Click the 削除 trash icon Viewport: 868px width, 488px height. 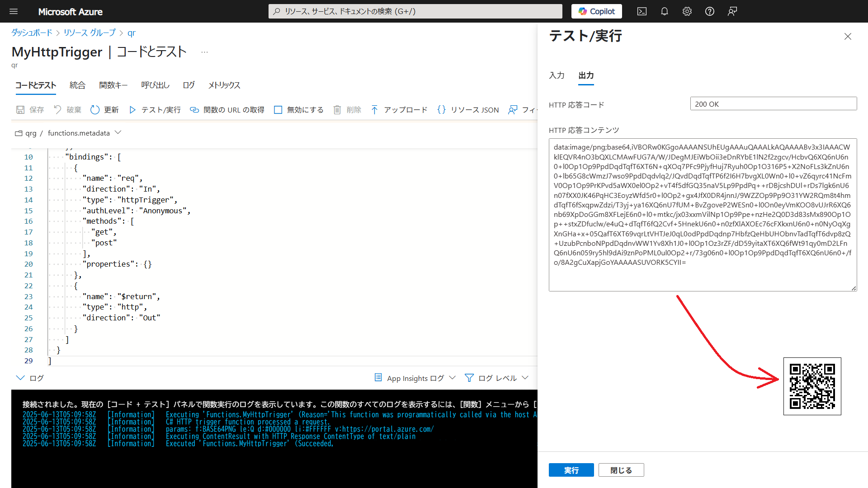tap(337, 110)
